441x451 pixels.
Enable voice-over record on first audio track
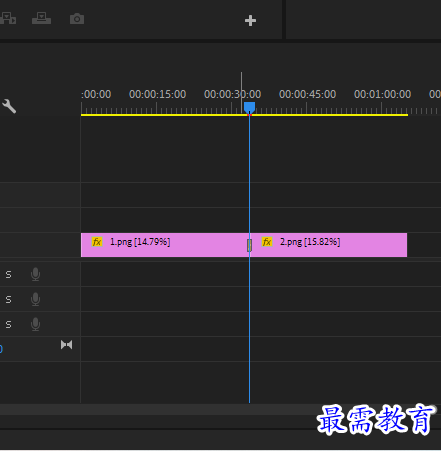pyautogui.click(x=35, y=274)
